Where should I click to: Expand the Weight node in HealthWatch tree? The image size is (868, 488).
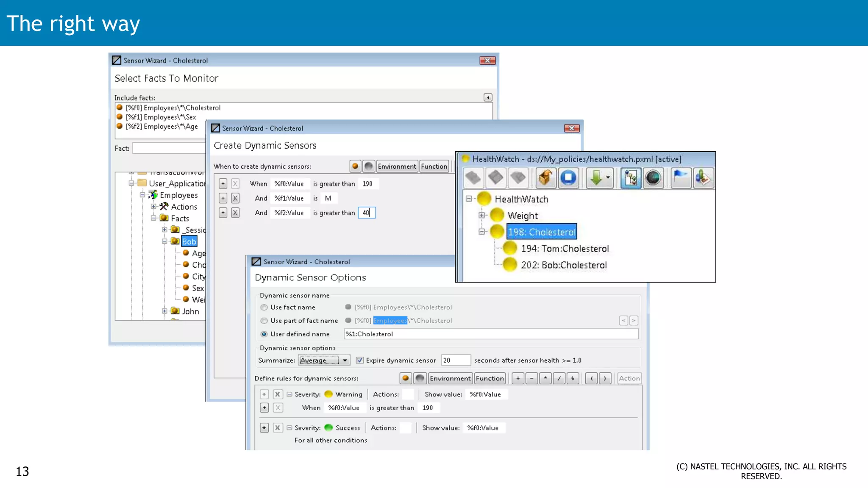click(x=482, y=216)
